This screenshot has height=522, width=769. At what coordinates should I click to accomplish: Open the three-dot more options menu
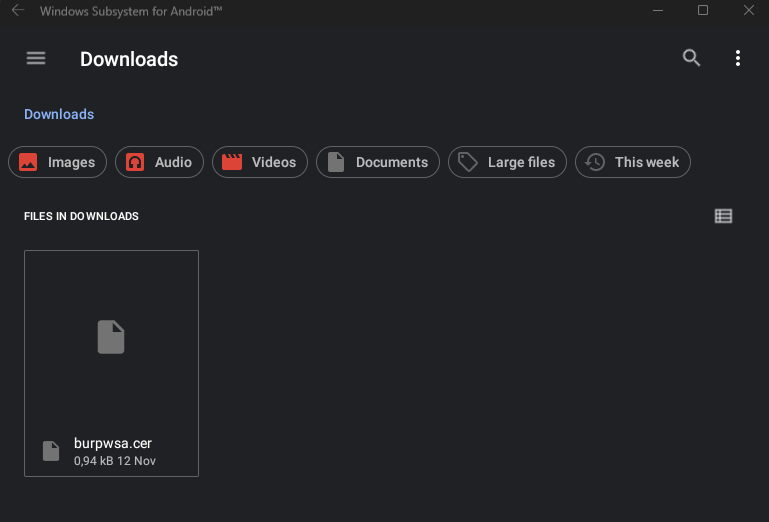[738, 58]
